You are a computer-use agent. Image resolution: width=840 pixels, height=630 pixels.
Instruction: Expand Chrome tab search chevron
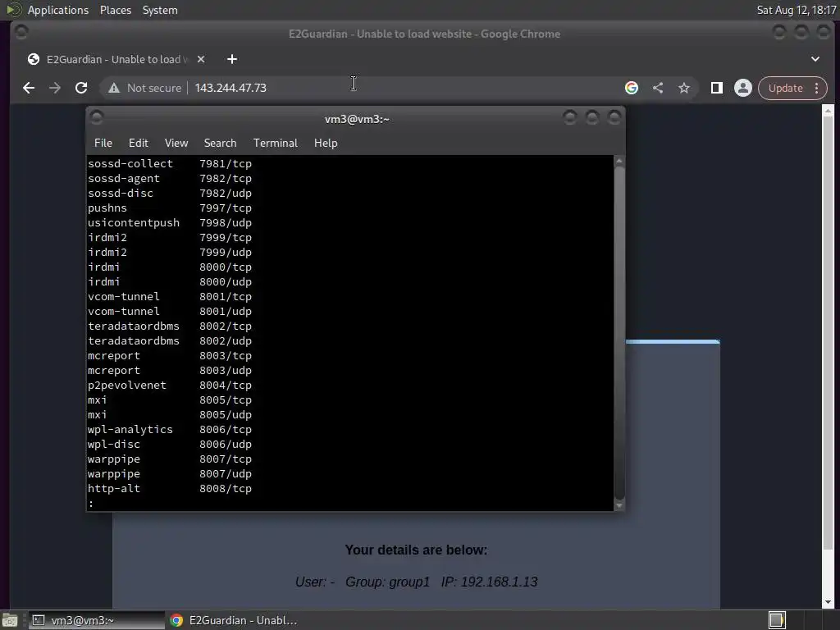(x=815, y=59)
